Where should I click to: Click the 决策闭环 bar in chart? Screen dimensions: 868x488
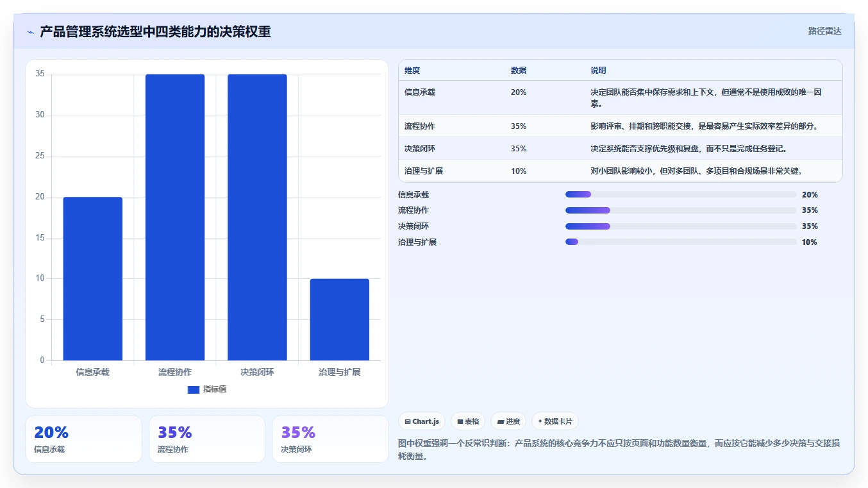257,217
